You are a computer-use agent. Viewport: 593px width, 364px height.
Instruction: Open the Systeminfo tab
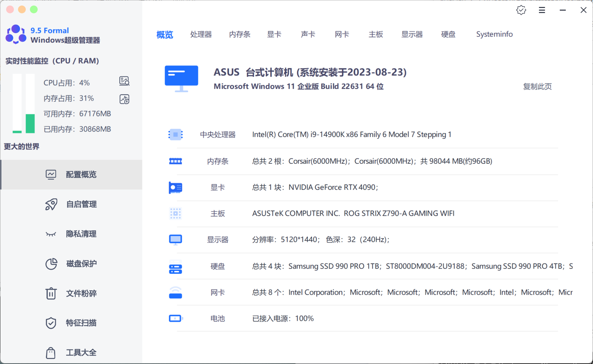[x=494, y=34]
